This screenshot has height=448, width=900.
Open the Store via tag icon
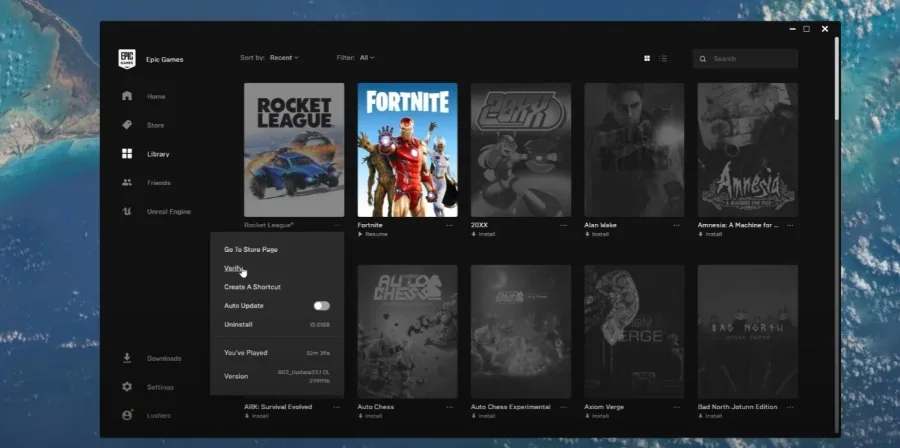click(x=127, y=125)
